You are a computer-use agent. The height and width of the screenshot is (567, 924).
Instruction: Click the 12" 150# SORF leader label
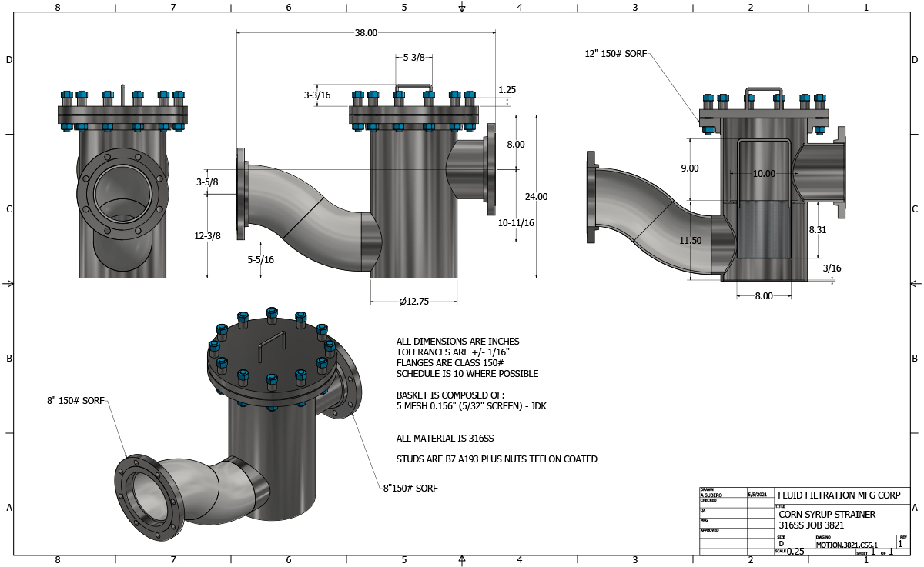click(x=615, y=54)
